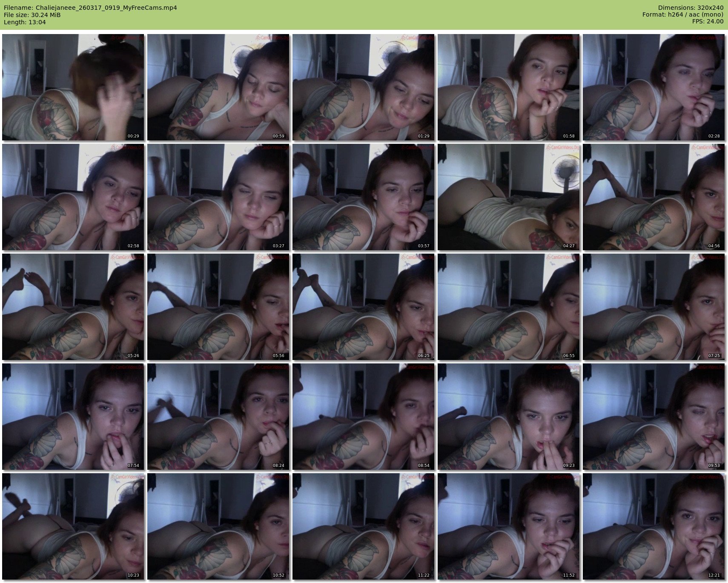The width and height of the screenshot is (728, 583).
Task: Select the thumbnail at 05:26
Action: (x=73, y=307)
